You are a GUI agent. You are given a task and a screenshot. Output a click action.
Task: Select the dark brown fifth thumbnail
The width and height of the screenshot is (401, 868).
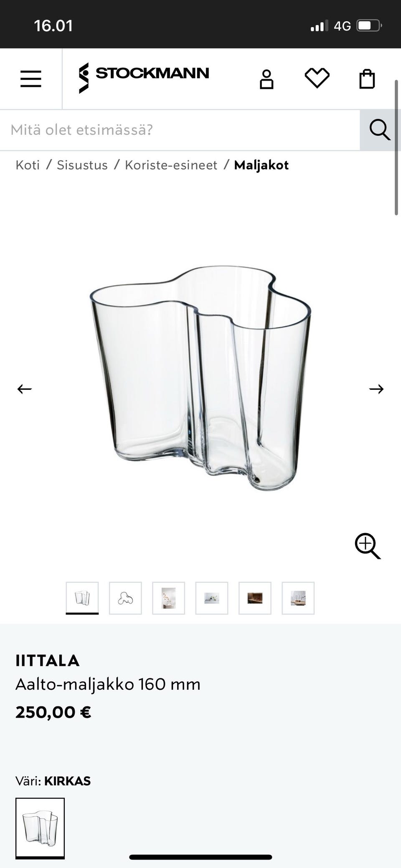click(255, 598)
